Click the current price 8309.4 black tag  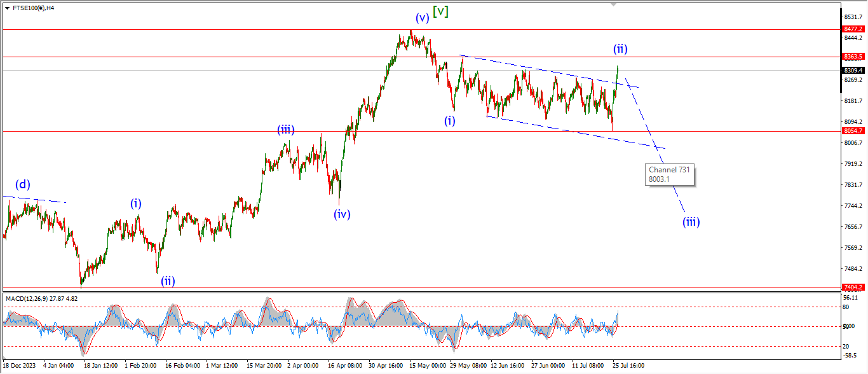tap(853, 71)
